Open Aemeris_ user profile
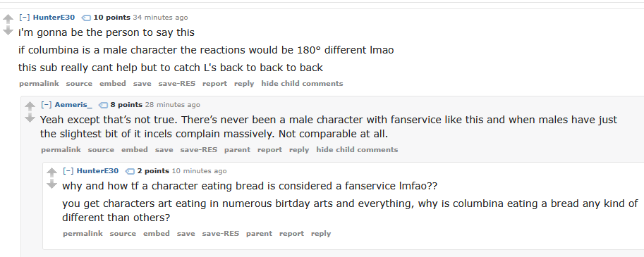Image resolution: width=644 pixels, height=257 pixels. (x=73, y=104)
